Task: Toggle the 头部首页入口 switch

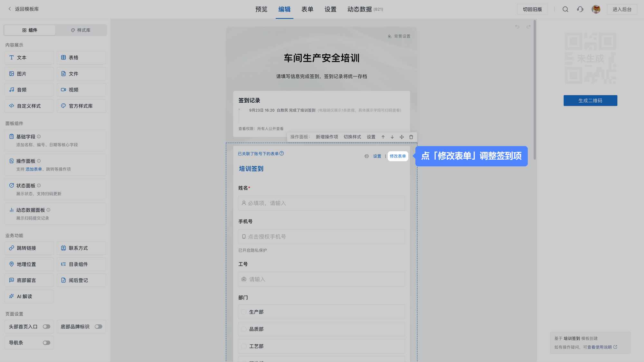Action: point(47,327)
